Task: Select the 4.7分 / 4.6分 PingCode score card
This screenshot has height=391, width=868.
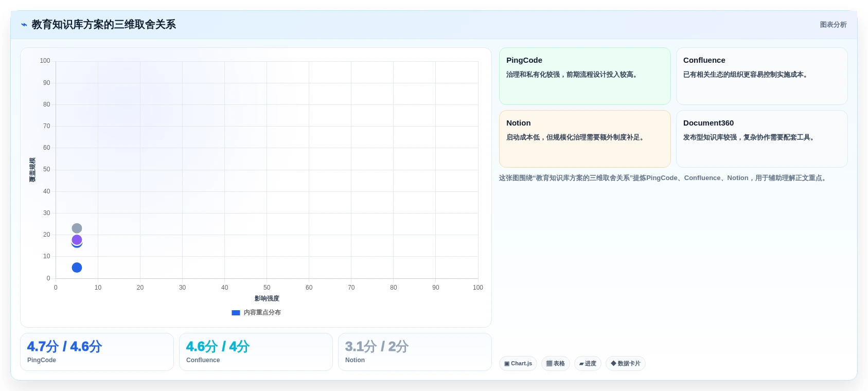Action: (x=97, y=352)
